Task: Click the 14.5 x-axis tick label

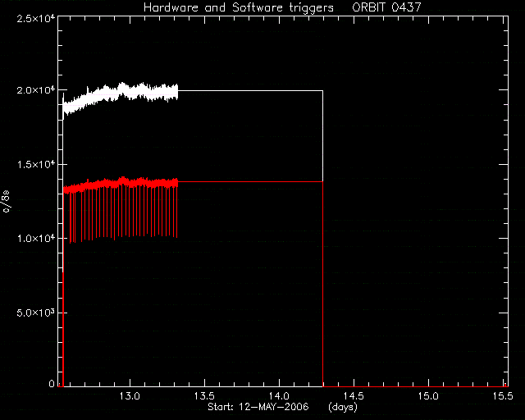Action: 354,396
